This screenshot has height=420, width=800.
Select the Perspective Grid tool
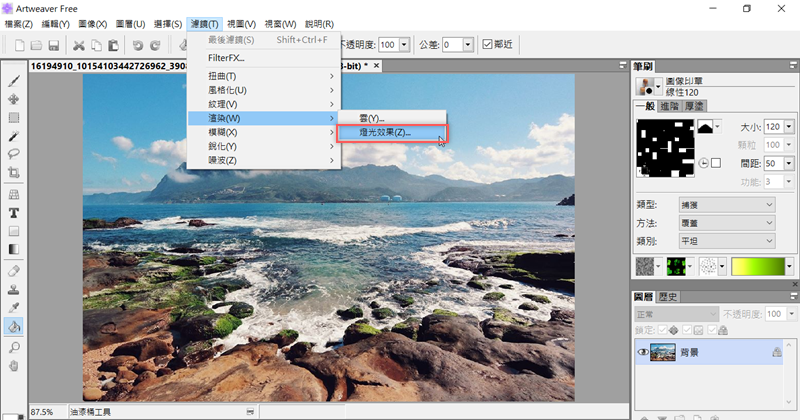14,194
